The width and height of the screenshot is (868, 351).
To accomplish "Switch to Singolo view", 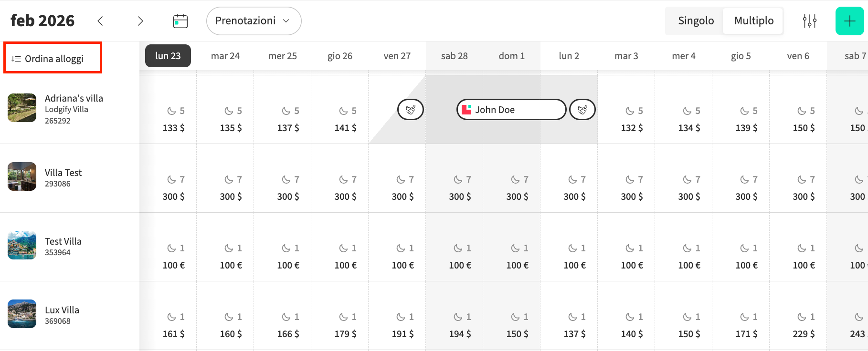I will pos(696,21).
